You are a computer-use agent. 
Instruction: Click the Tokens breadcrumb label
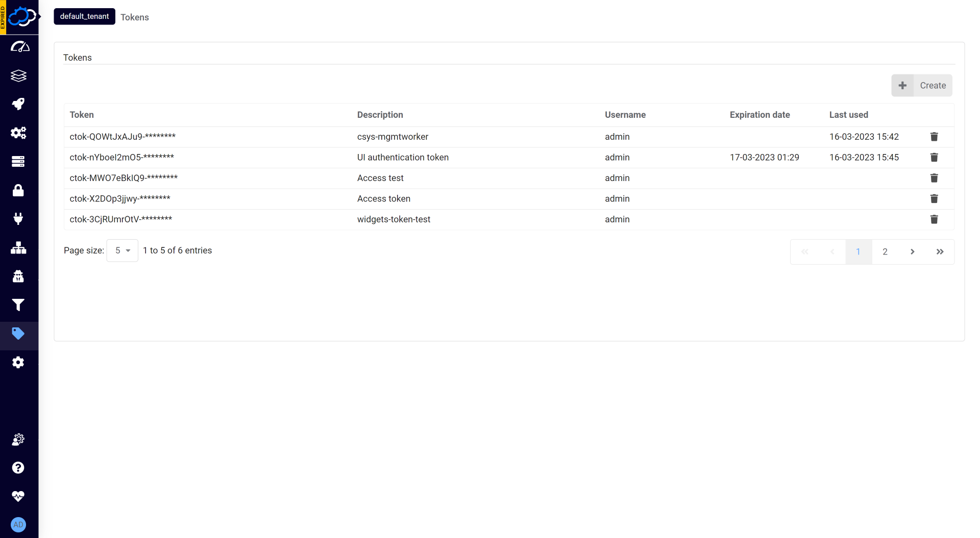click(135, 17)
